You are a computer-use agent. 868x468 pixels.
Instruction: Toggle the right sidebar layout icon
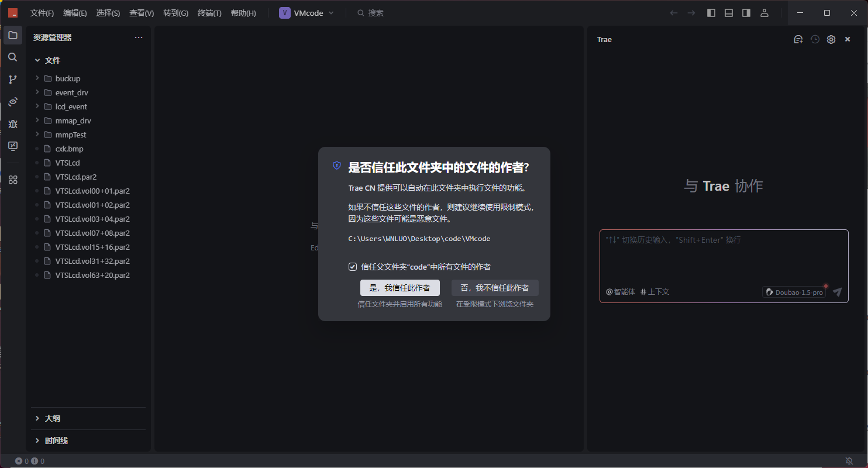746,13
